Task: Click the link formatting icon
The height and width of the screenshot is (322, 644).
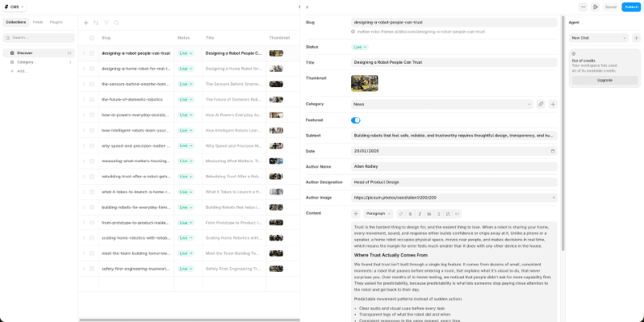Action: coord(401,214)
